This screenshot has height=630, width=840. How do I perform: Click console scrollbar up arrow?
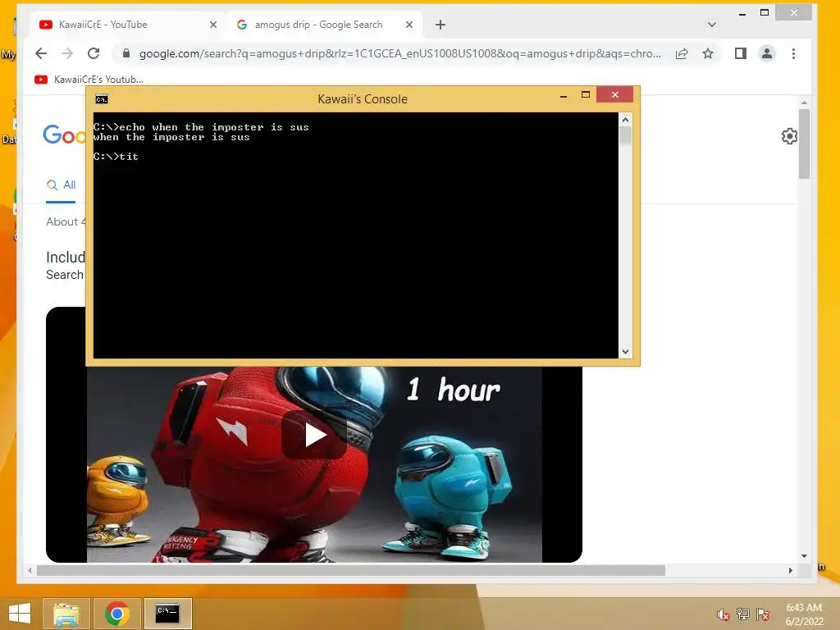pos(625,120)
